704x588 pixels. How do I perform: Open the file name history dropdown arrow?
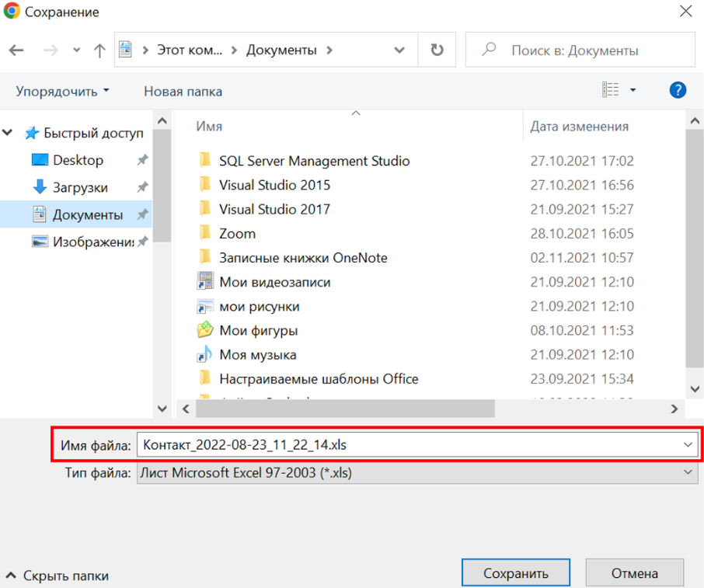687,444
